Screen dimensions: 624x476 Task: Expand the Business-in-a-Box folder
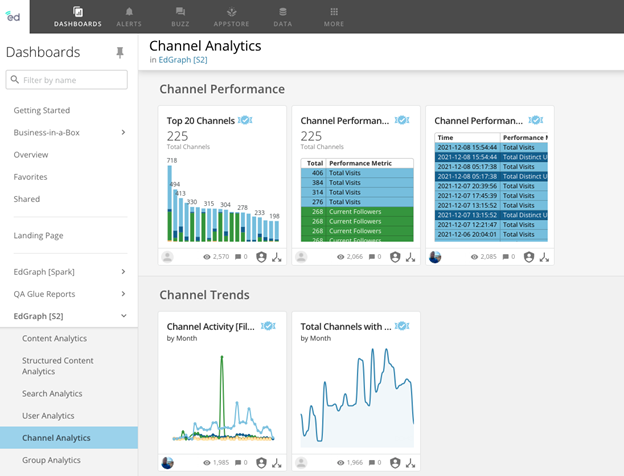(x=123, y=132)
